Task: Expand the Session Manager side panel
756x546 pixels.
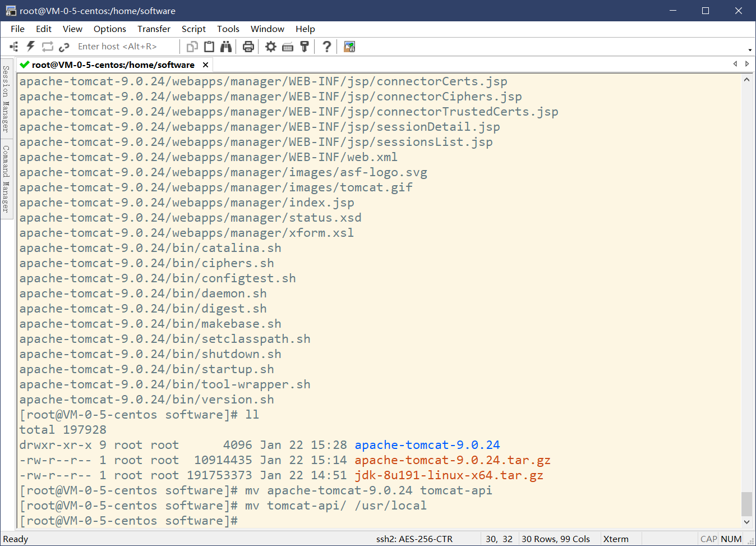Action: [6, 99]
